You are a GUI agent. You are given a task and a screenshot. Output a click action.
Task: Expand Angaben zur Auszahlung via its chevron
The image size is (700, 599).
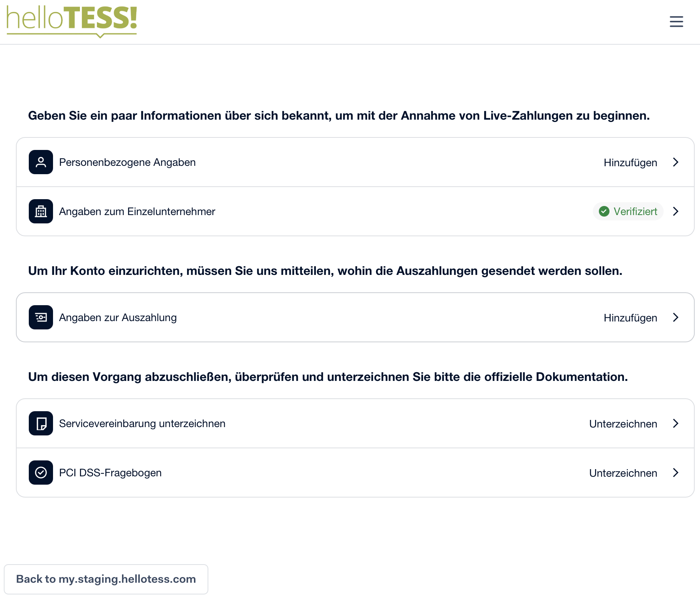point(676,317)
